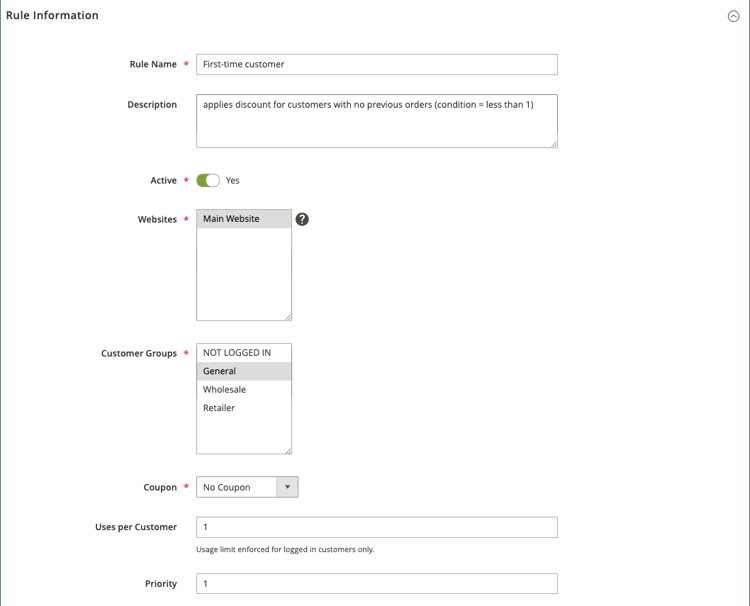Collapse the Rule Information section
Viewport: 750px width, 606px height.
pos(733,16)
